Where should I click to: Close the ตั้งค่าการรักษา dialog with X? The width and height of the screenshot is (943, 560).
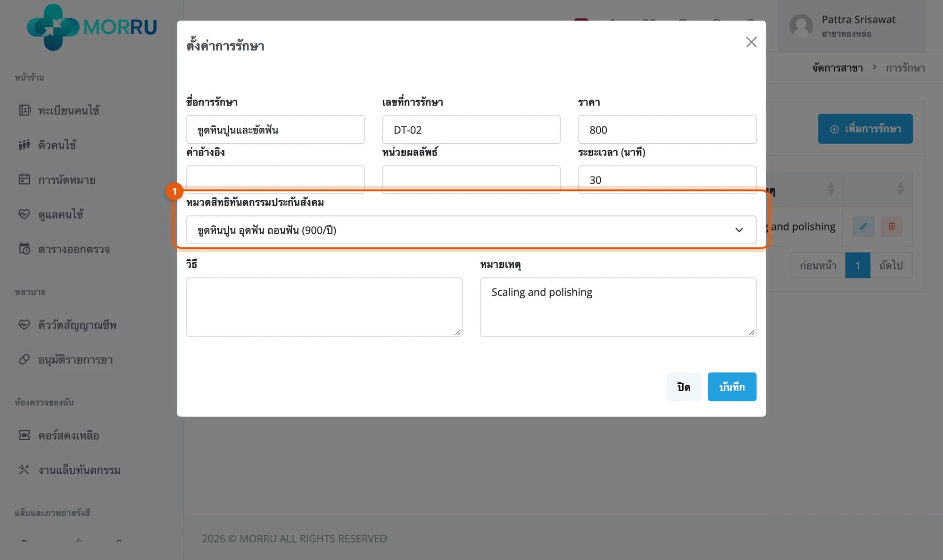(751, 42)
